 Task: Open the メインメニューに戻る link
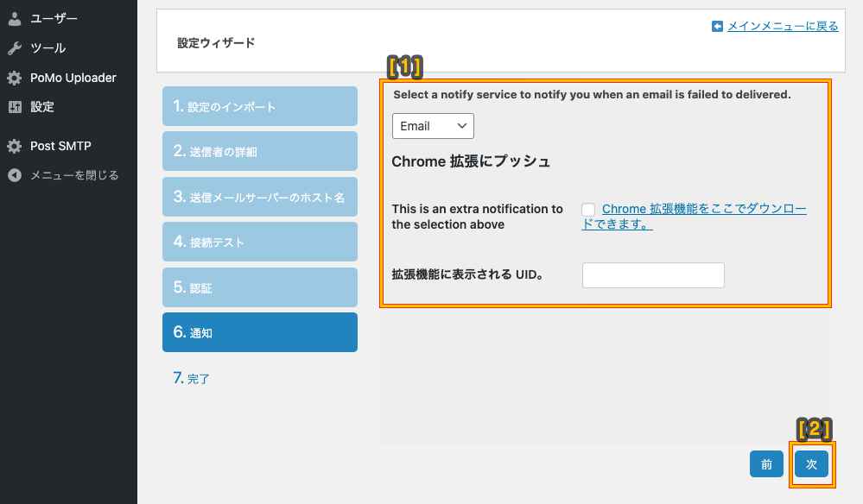click(783, 26)
